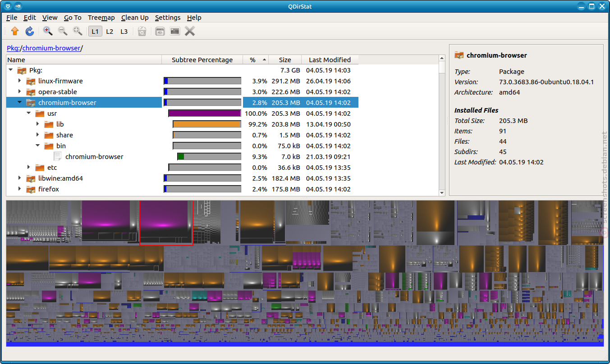Open the View menu
The height and width of the screenshot is (364, 610).
[50, 18]
